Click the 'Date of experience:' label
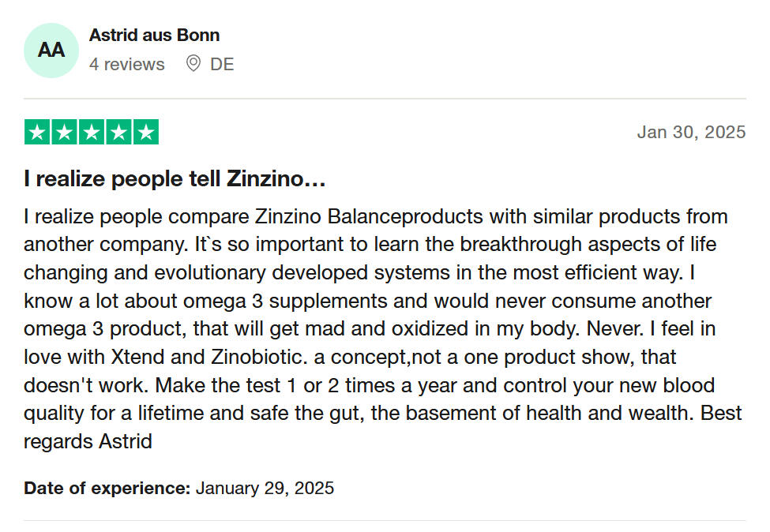 (x=107, y=488)
